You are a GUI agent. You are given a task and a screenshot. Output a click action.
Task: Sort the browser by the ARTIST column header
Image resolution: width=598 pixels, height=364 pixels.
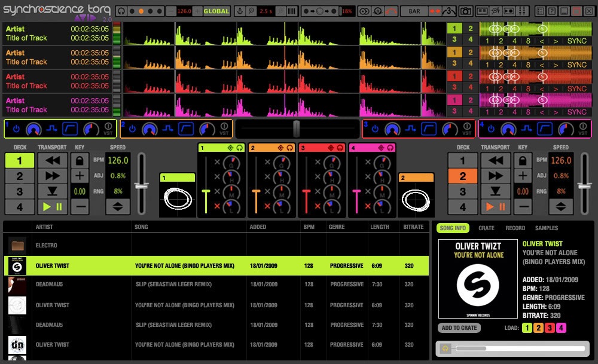[x=44, y=227]
